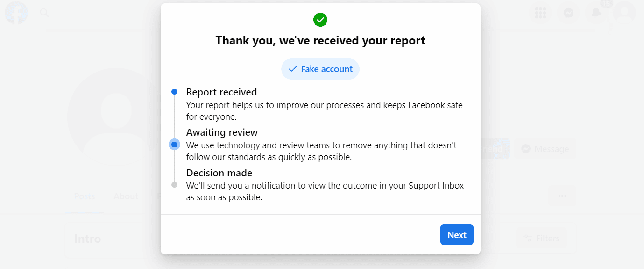Switch to the About tab

click(126, 196)
